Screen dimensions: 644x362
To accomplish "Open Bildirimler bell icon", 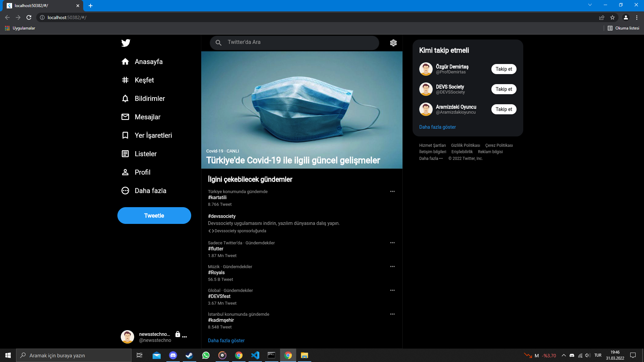I will (x=125, y=99).
